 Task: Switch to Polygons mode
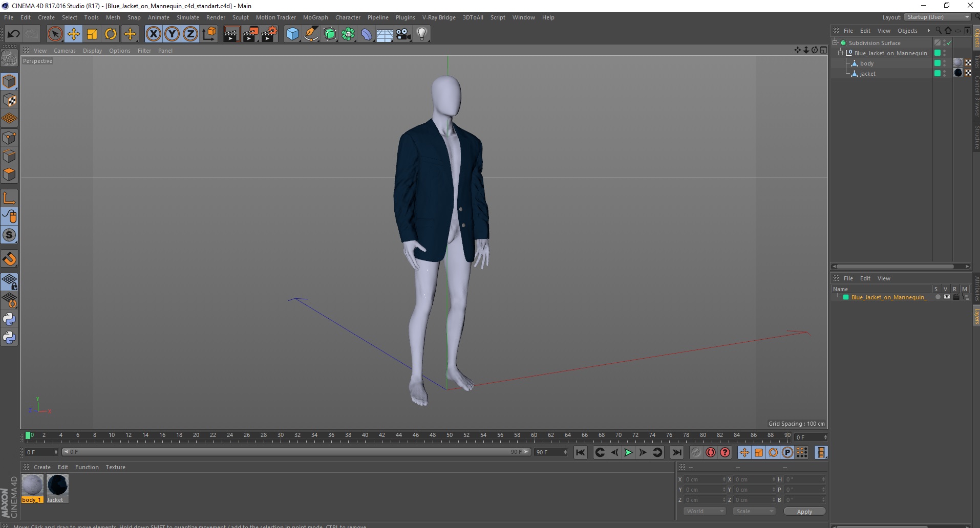pos(9,174)
